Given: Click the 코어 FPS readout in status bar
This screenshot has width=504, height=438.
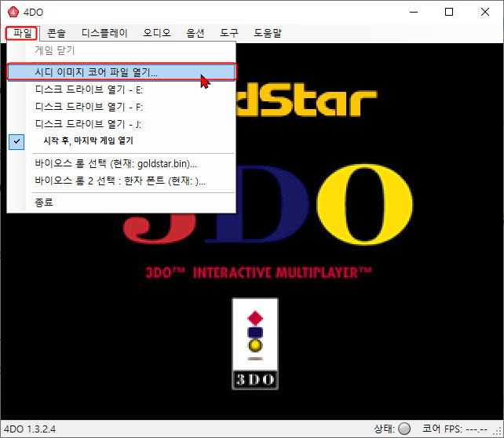Looking at the screenshot, I should tap(455, 429).
